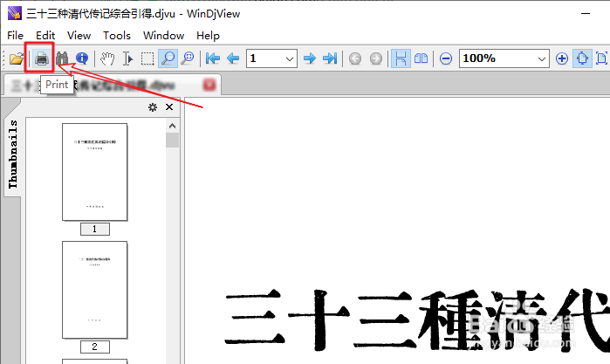This screenshot has height=364, width=610.
Task: Go to the first page
Action: 213,58
